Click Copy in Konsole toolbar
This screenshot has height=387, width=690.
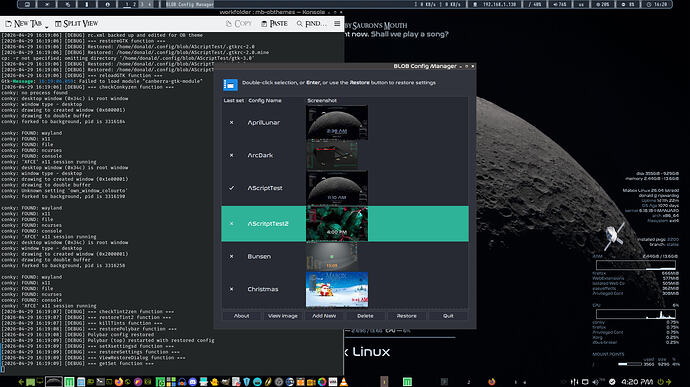pyautogui.click(x=239, y=23)
